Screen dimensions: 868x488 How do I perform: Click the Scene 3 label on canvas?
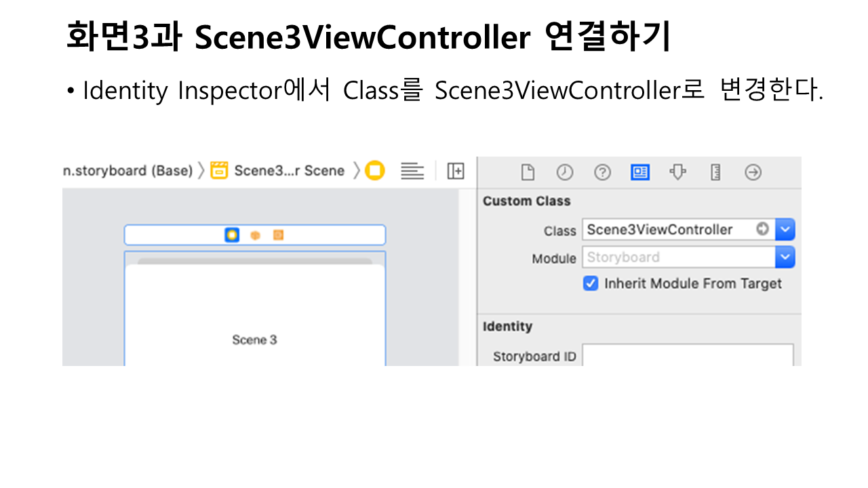coord(254,340)
